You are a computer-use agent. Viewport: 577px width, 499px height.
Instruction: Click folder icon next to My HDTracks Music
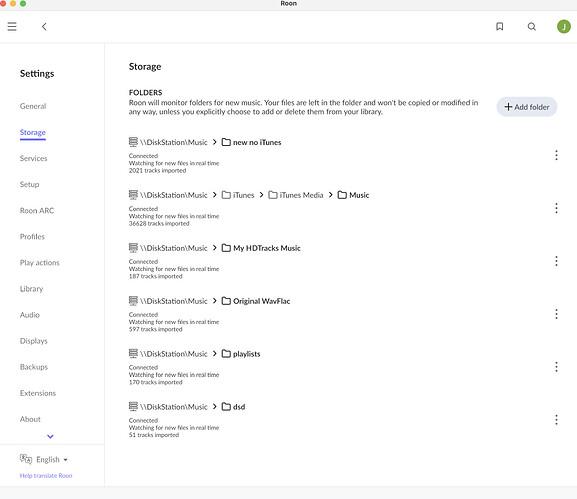point(226,248)
